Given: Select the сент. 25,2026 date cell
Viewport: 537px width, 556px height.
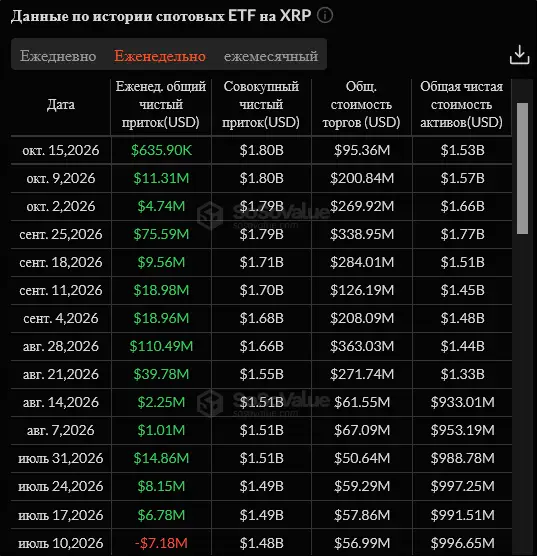Looking at the screenshot, I should click(61, 234).
